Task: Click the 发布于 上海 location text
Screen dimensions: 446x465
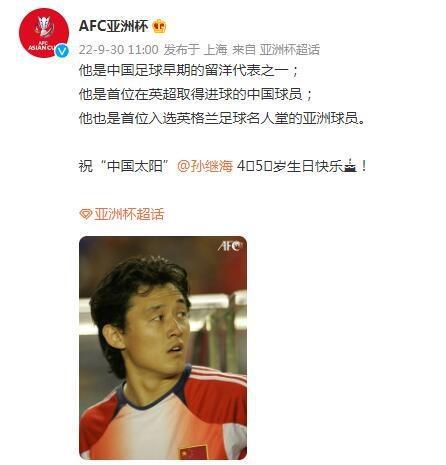Action: tap(195, 50)
